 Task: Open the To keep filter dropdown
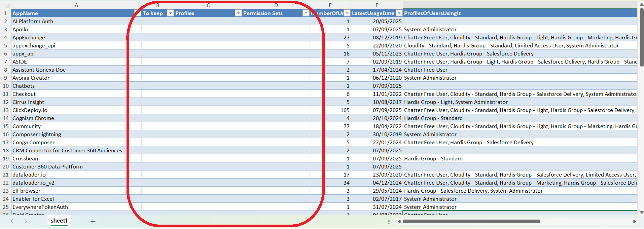(x=170, y=13)
